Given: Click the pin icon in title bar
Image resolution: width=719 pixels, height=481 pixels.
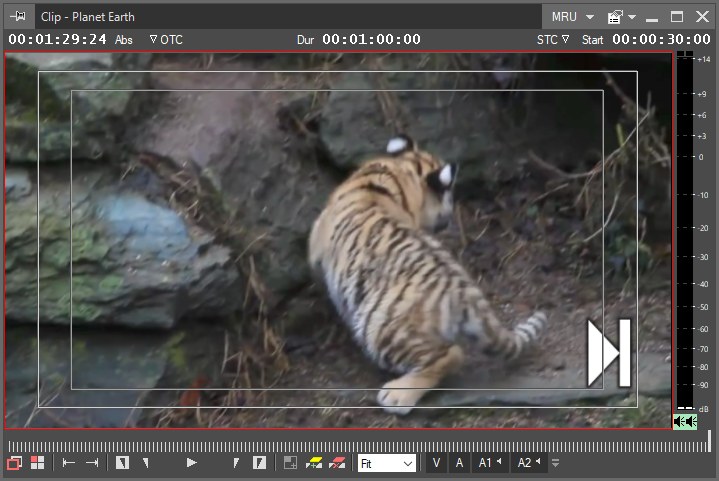Looking at the screenshot, I should (18, 17).
